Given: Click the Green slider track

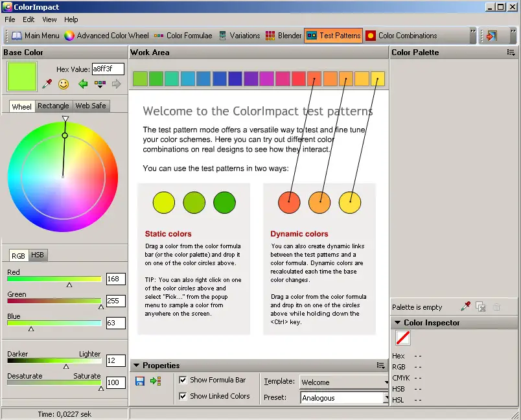Looking at the screenshot, I should [54, 301].
